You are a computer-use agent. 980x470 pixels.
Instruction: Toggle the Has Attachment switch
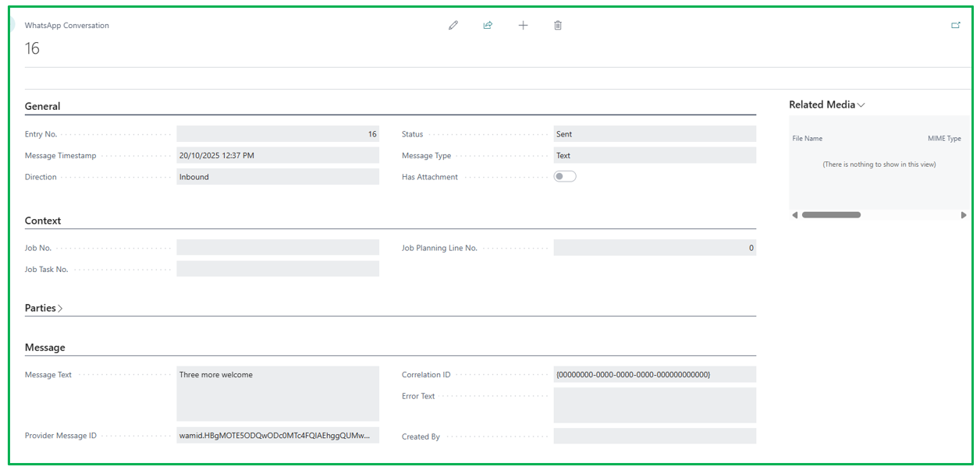point(565,177)
